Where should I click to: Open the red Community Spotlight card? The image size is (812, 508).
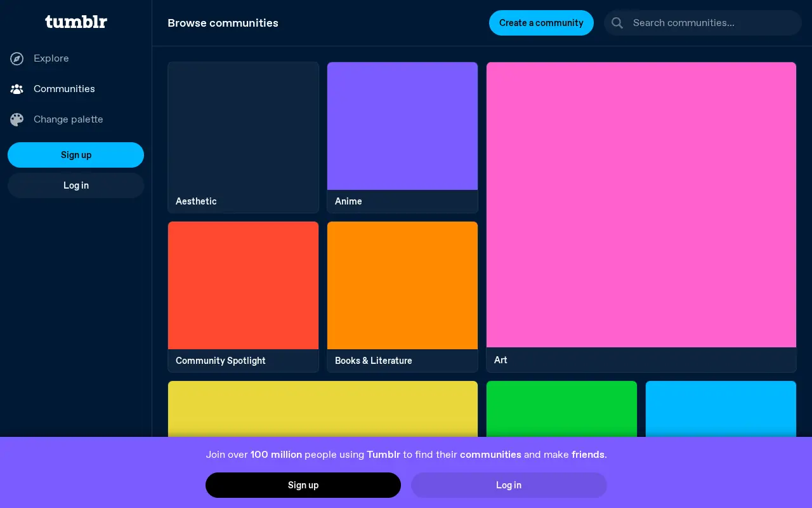pos(243,297)
